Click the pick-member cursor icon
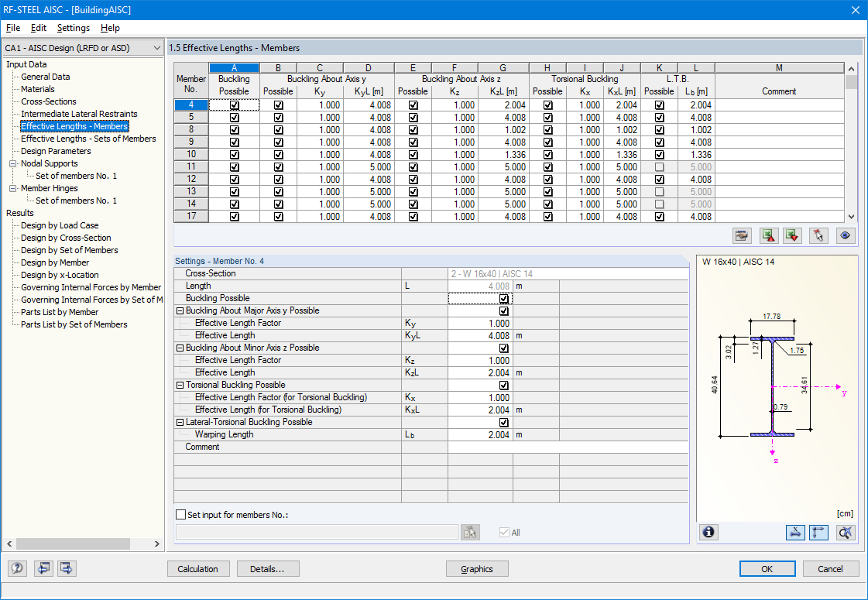The image size is (868, 600). 818,236
